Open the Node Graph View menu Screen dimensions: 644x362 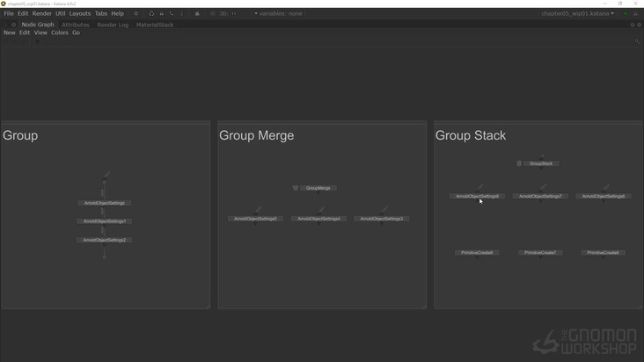[x=40, y=33]
